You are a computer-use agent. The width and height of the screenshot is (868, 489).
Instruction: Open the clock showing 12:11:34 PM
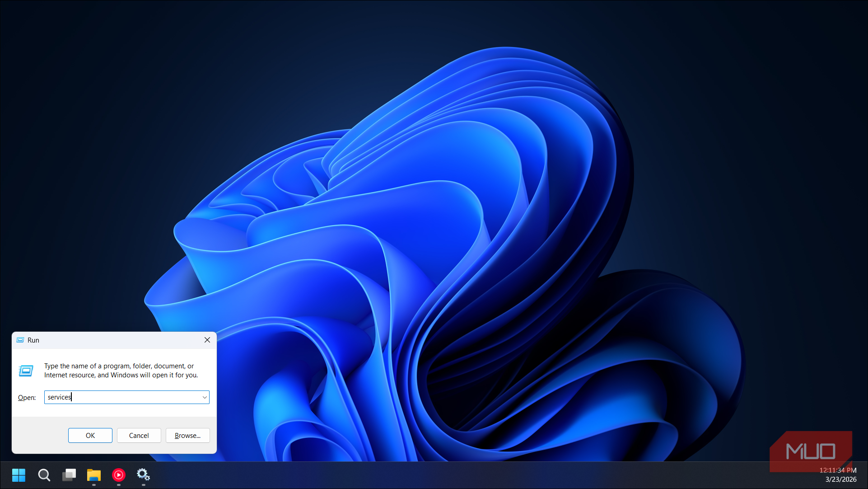[x=838, y=470]
